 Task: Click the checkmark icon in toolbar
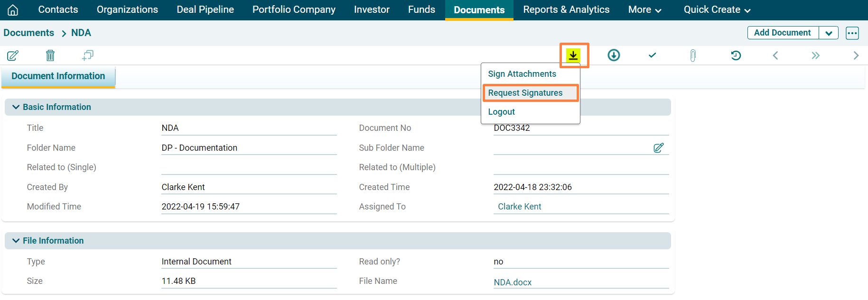653,55
